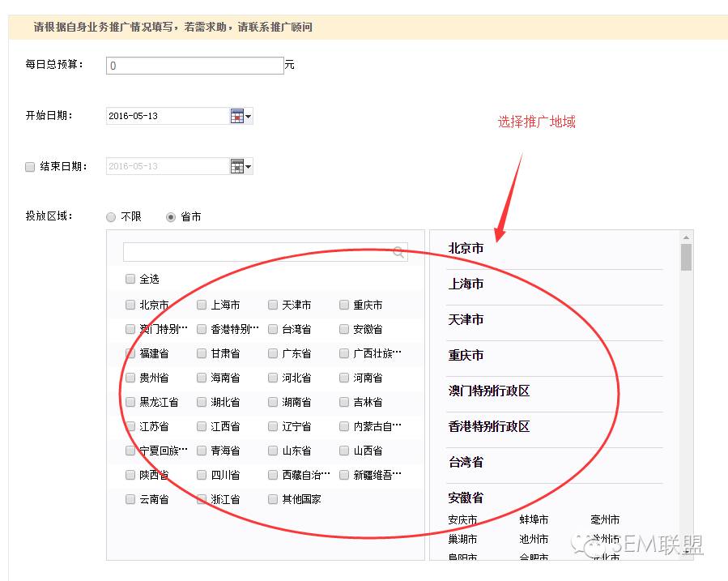Click the region search text box

click(265, 252)
